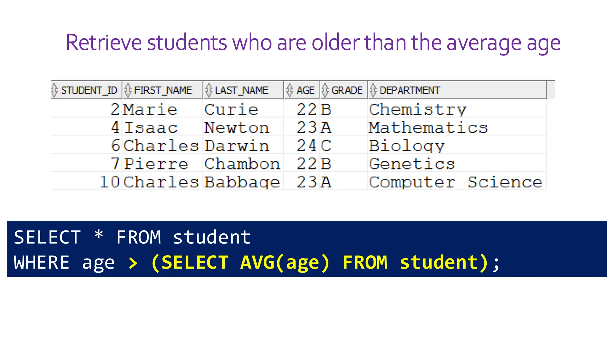Click the sort icon beside STUDENT_ID
The height and width of the screenshot is (364, 607).
54,90
